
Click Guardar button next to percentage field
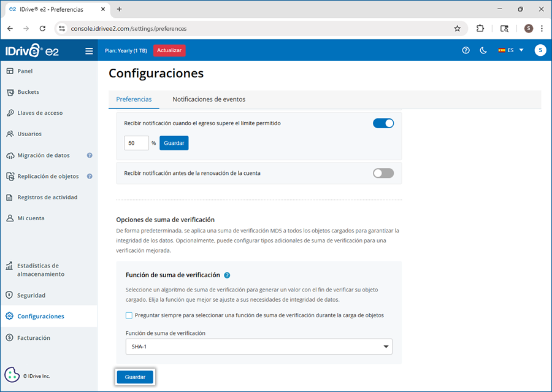[174, 143]
